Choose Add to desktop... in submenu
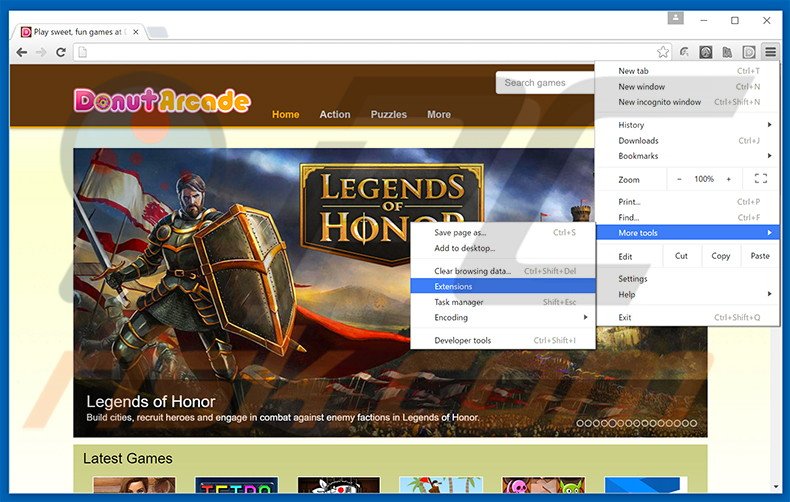The width and height of the screenshot is (790, 502). (503, 248)
